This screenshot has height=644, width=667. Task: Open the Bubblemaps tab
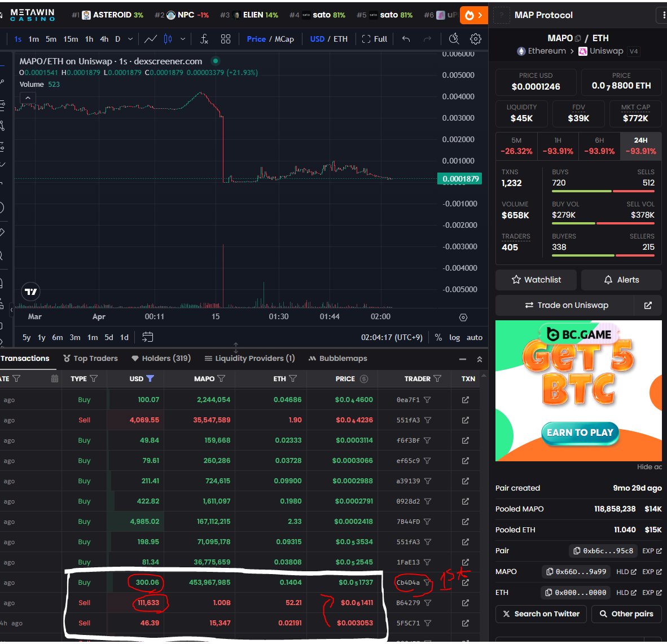[x=338, y=358]
